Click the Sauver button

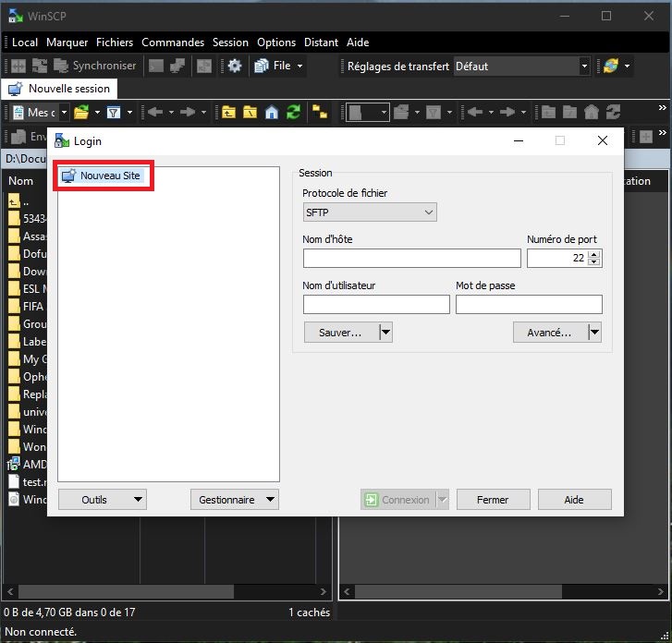[341, 333]
